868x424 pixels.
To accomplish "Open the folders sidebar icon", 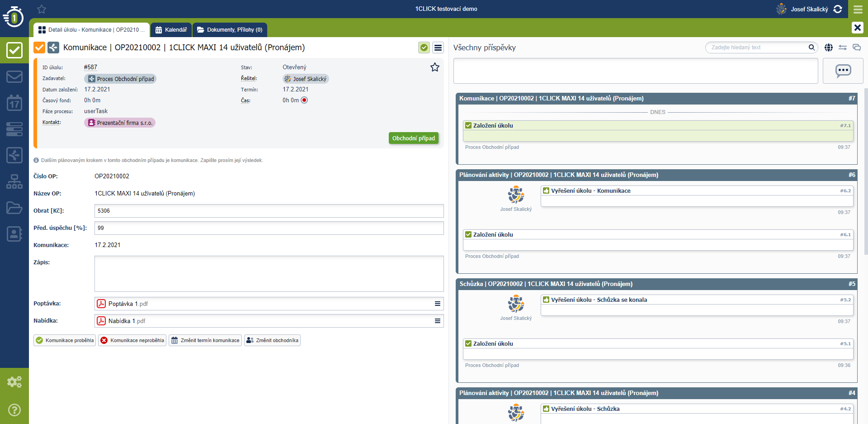I will click(14, 208).
